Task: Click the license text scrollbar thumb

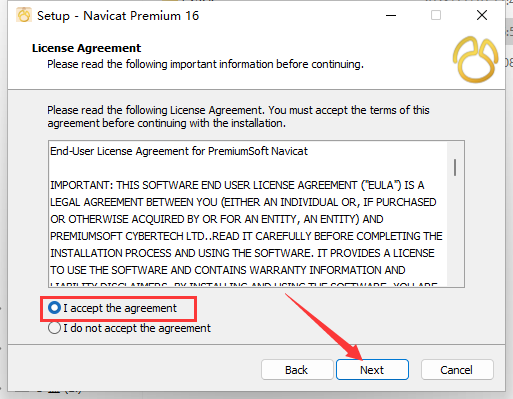Action: point(455,167)
